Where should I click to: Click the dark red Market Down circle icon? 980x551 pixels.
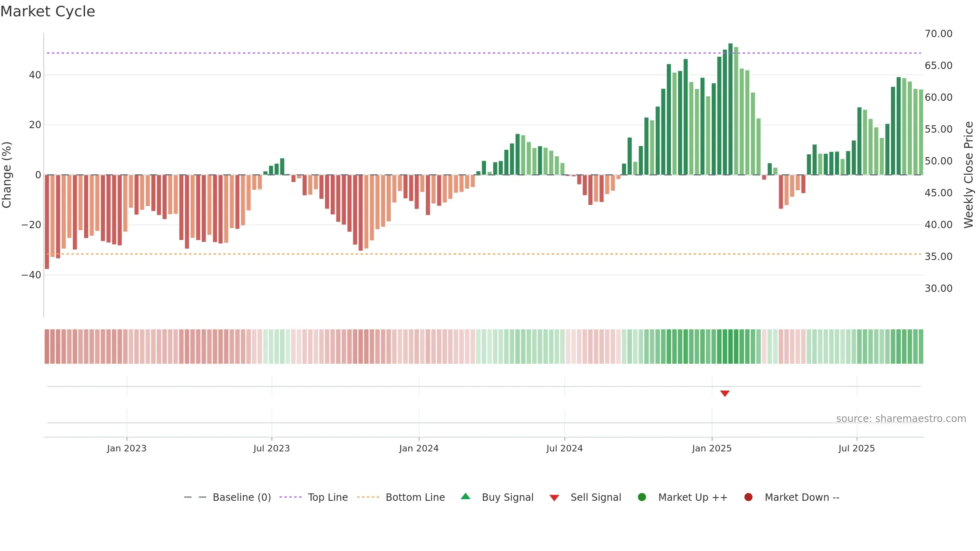[x=748, y=497]
